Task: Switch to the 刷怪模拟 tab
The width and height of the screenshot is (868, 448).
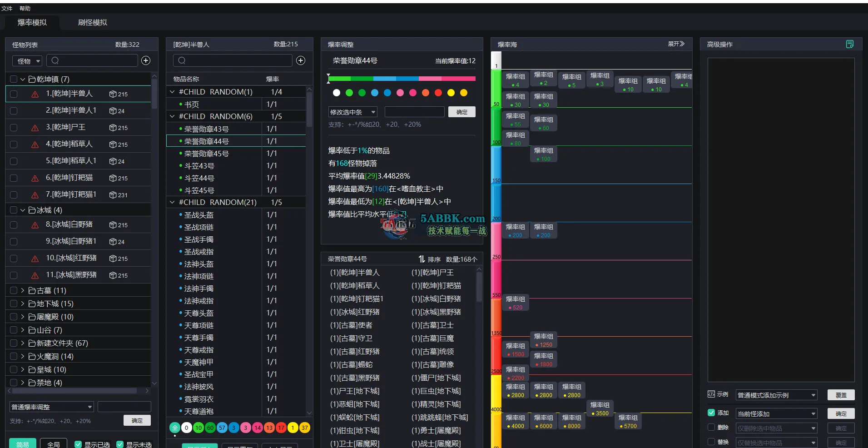Action: coord(93,22)
